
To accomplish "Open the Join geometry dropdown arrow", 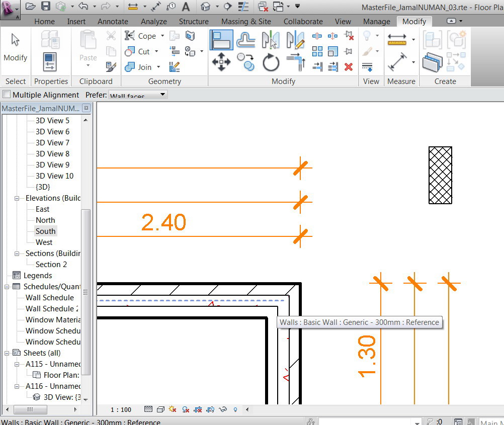I will 158,67.
